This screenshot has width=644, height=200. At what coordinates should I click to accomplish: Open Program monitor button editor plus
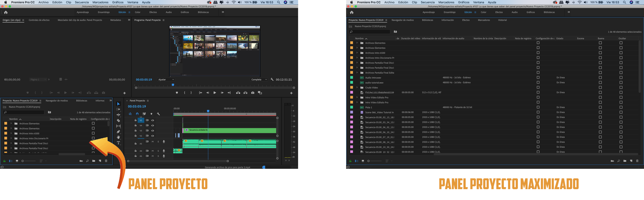point(291,93)
